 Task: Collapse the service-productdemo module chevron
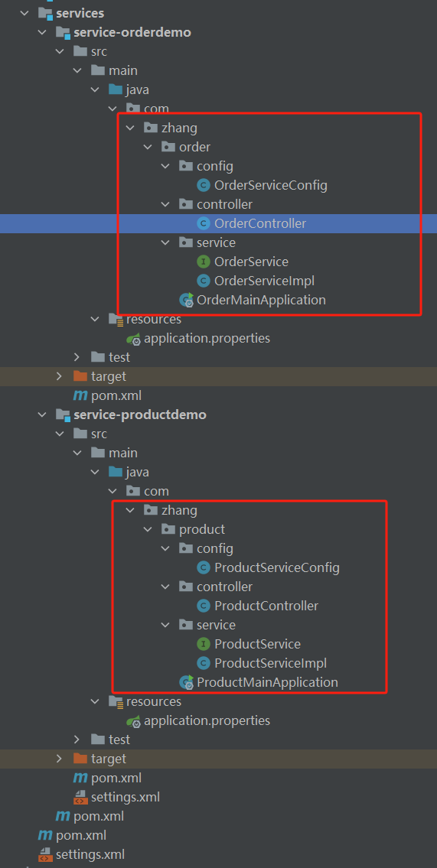pyautogui.click(x=42, y=414)
